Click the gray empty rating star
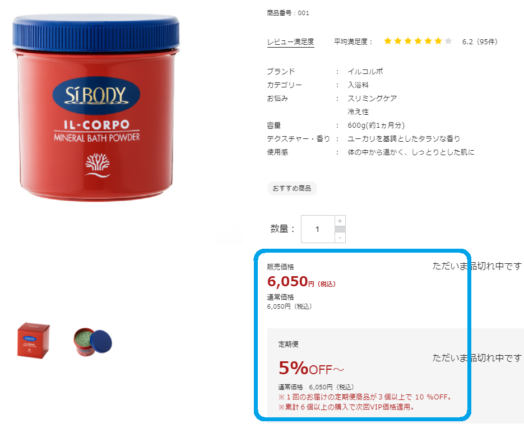 (x=448, y=41)
